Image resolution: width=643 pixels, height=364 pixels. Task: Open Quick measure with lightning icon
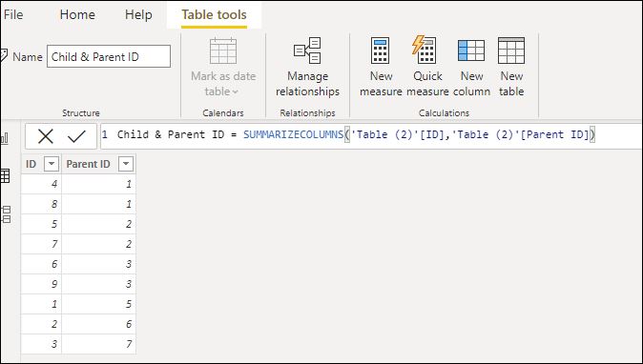pyautogui.click(x=425, y=50)
